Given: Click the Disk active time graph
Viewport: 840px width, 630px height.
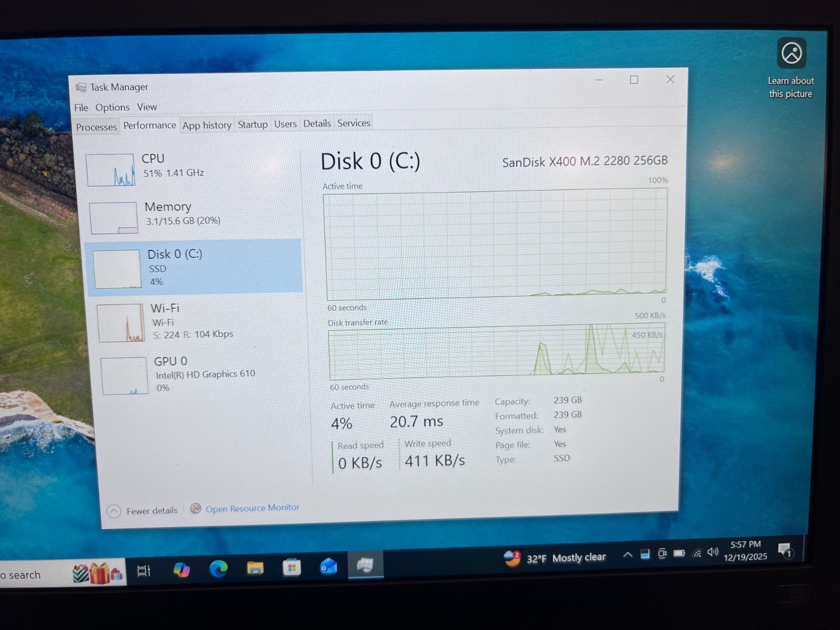Looking at the screenshot, I should coord(496,245).
